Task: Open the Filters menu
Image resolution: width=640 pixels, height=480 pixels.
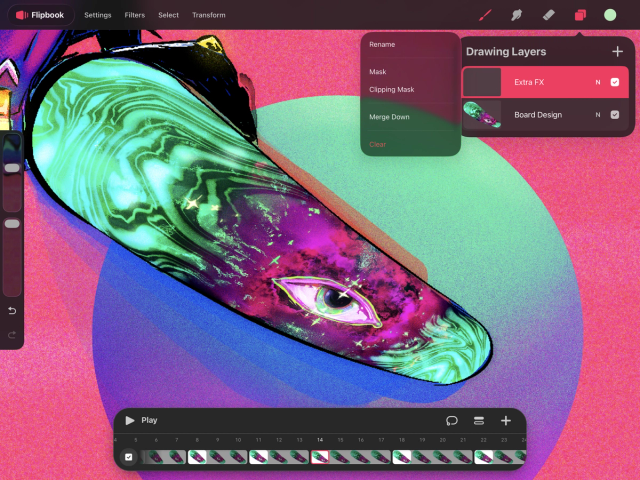Action: pyautogui.click(x=135, y=15)
